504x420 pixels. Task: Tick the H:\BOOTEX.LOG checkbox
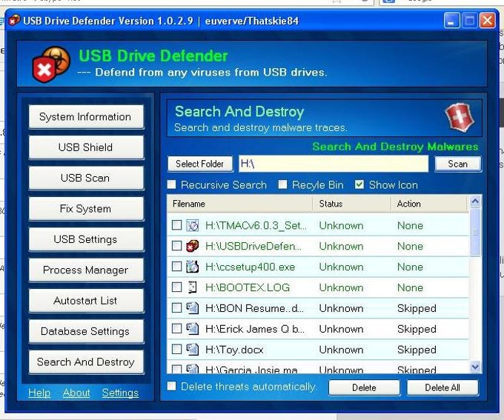(176, 287)
